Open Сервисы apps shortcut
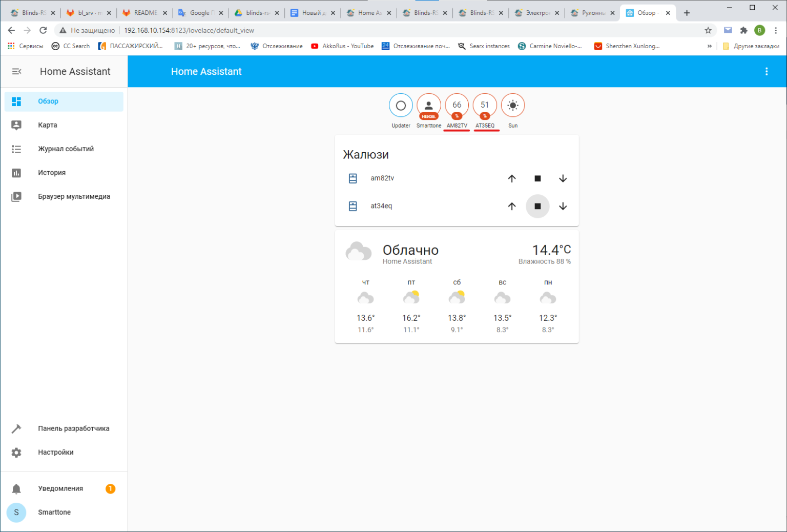This screenshot has width=787, height=532. click(26, 46)
